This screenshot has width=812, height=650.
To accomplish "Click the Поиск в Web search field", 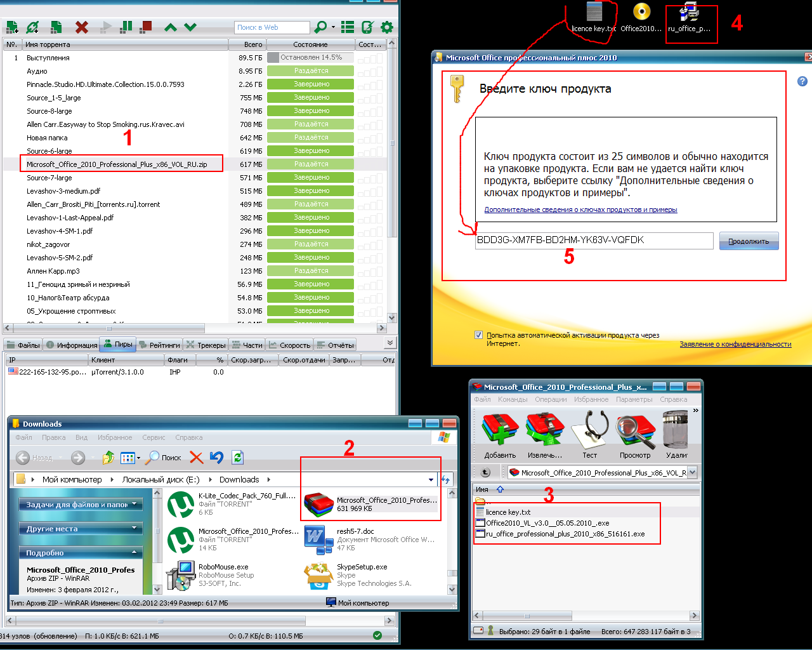I will click(272, 27).
